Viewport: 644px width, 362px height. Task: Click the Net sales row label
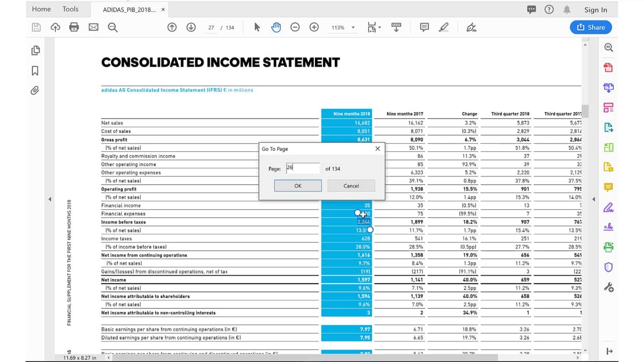(x=112, y=123)
